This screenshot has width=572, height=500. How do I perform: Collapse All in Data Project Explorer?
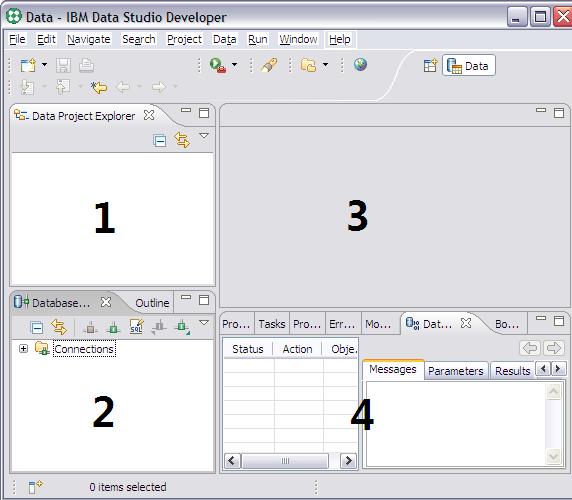point(160,141)
